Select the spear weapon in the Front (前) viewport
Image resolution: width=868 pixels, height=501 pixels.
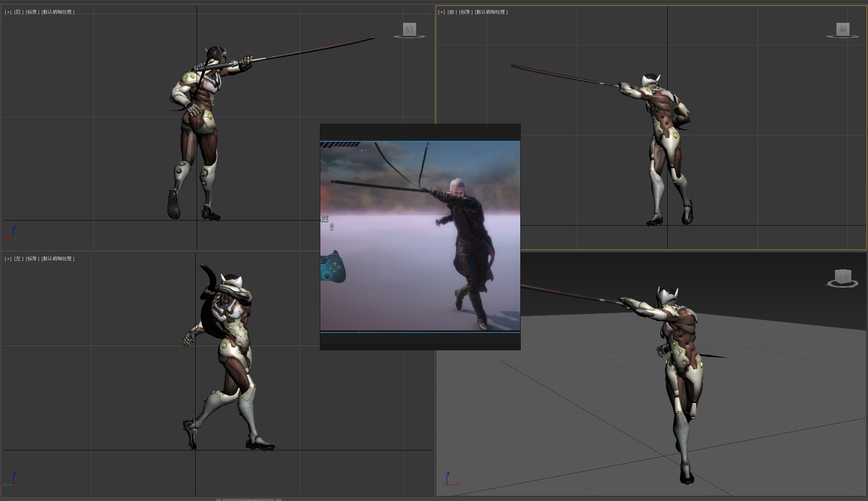[565, 76]
